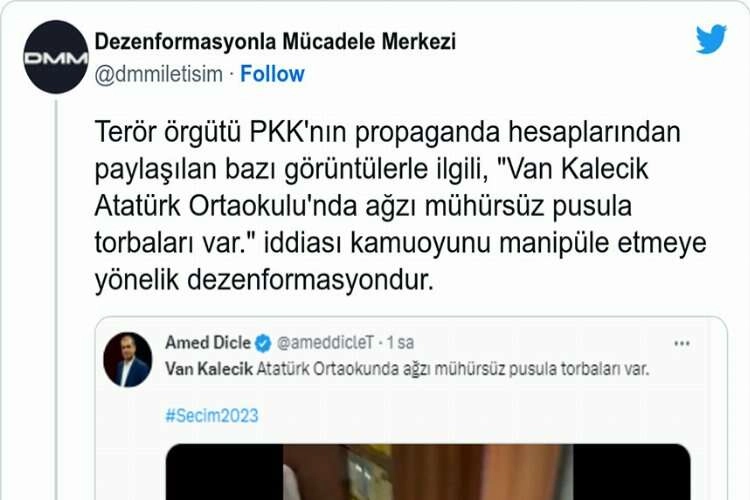Viewport: 750px width, 500px height.
Task: Open Dezenformasyonla Mücadele Merkezi account name
Action: click(275, 42)
